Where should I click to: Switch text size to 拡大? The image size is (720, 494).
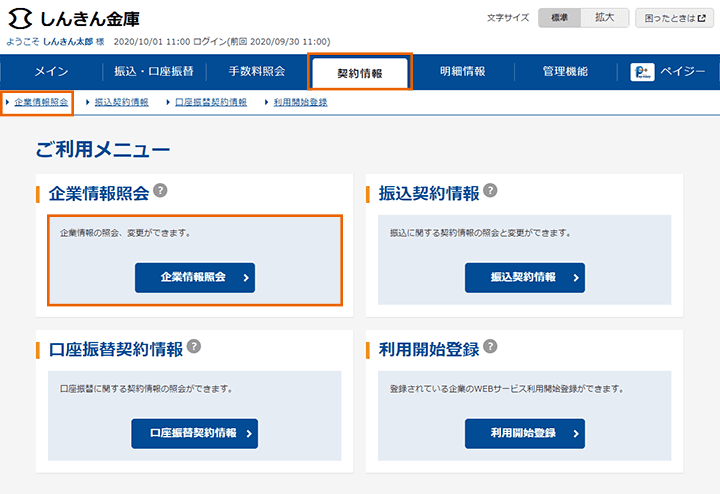click(604, 18)
